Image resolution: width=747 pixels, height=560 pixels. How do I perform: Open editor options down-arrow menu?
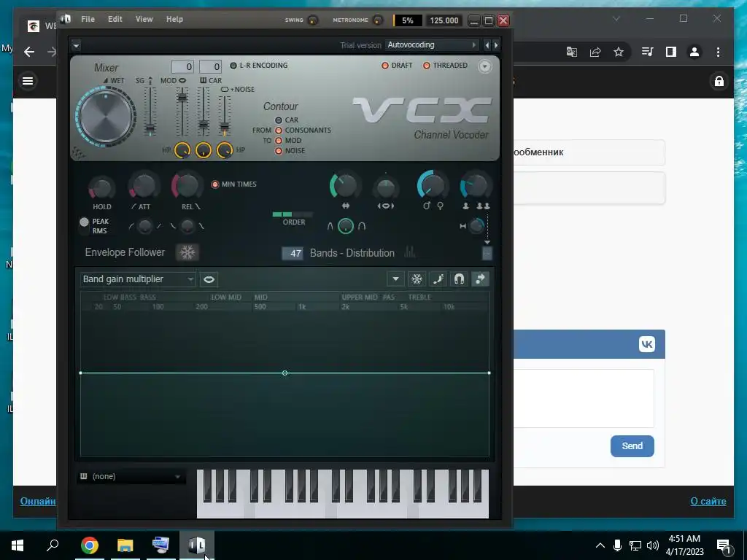395,279
